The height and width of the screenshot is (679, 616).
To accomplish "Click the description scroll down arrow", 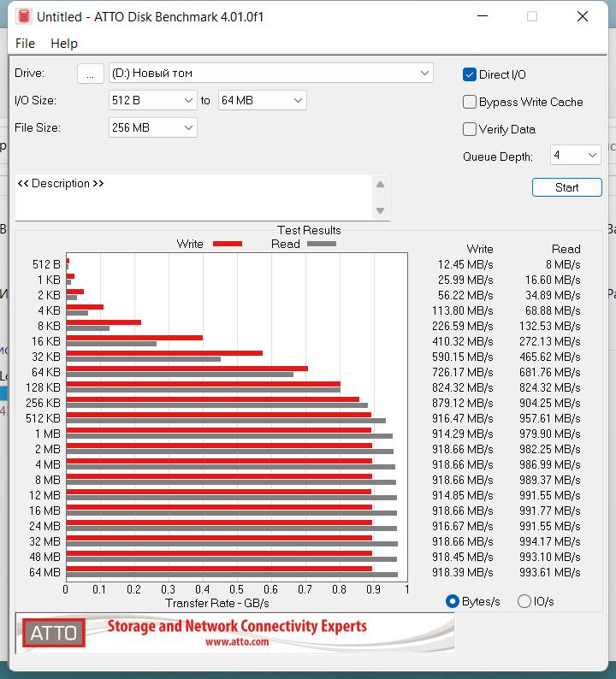I will [x=381, y=211].
